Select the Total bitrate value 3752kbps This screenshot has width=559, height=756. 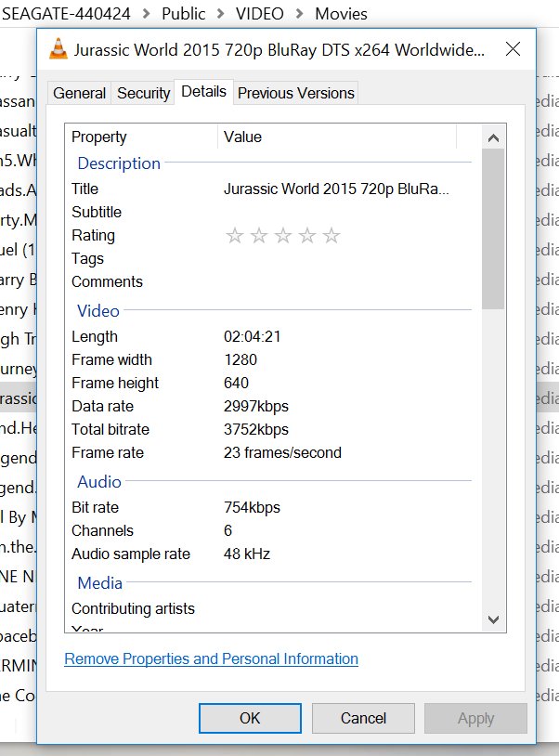[256, 430]
